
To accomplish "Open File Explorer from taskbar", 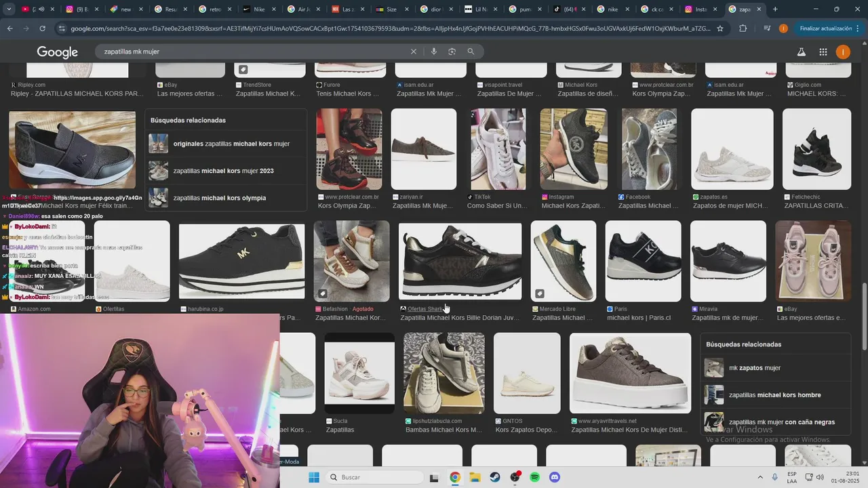I will pyautogui.click(x=475, y=477).
